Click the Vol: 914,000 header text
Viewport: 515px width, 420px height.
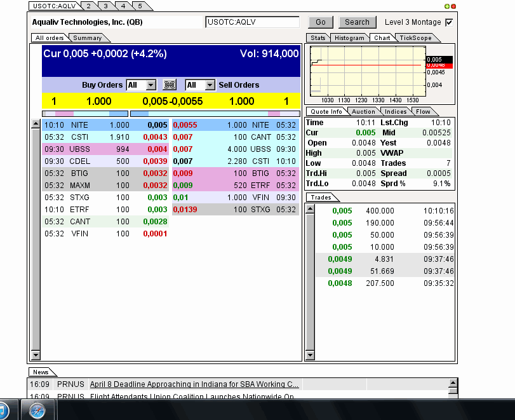pyautogui.click(x=269, y=53)
